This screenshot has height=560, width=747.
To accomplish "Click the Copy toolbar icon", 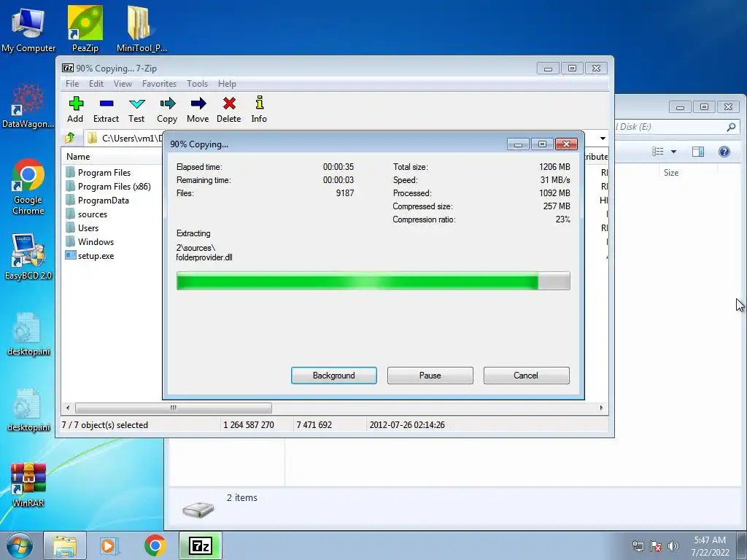I will click(x=167, y=109).
